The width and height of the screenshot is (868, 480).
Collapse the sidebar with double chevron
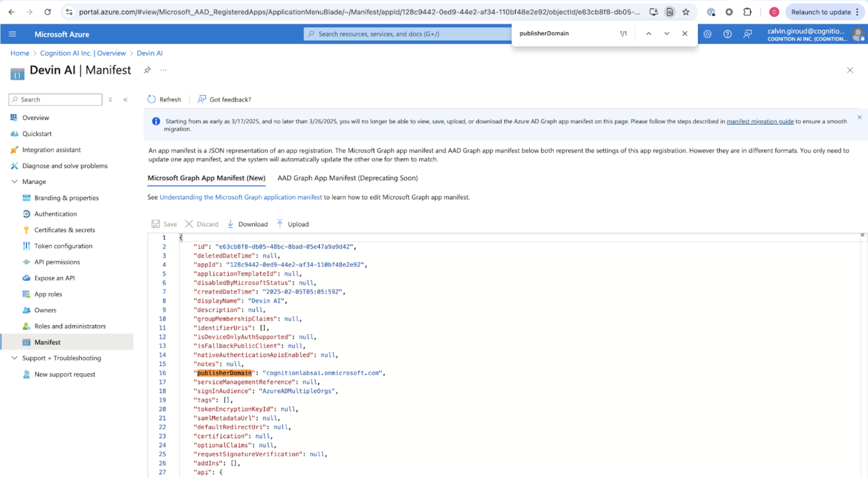point(125,100)
